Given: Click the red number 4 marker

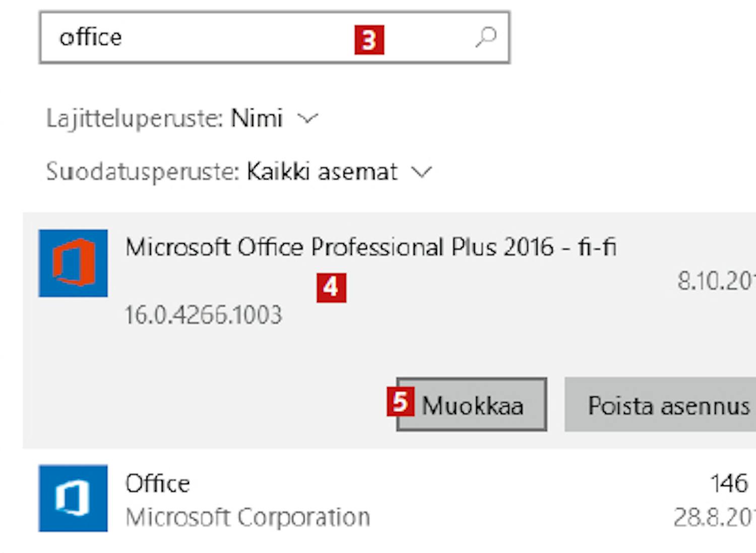Looking at the screenshot, I should coord(331,288).
